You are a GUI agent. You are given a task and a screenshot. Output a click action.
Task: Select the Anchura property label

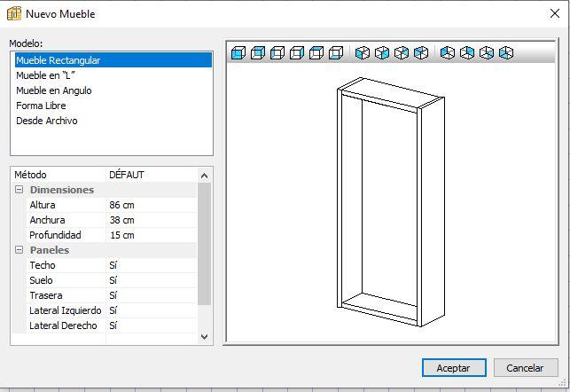47,220
